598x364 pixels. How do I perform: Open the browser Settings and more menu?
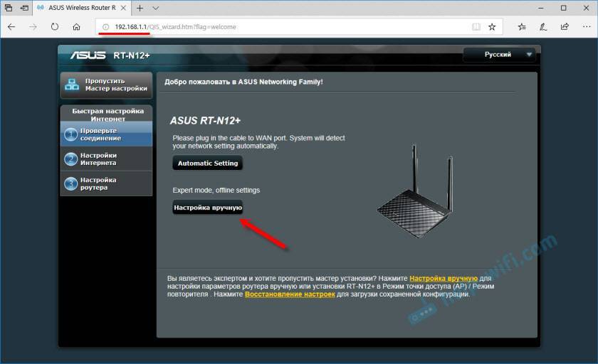(x=587, y=26)
